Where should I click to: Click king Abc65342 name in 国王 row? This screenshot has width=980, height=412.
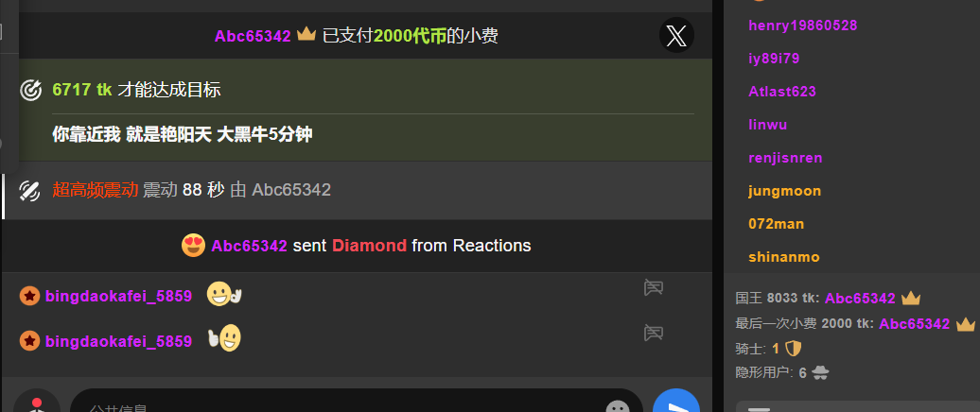click(x=860, y=299)
